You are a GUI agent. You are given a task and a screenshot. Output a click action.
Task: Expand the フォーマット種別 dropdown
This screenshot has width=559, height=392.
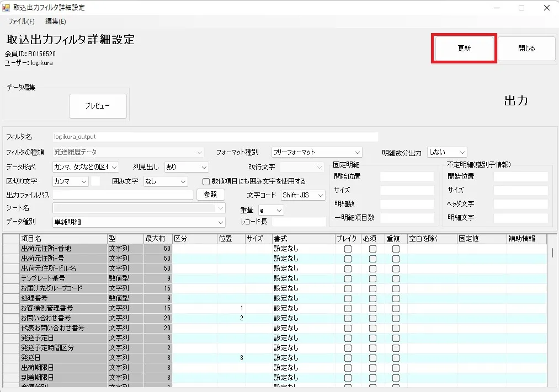click(x=317, y=152)
